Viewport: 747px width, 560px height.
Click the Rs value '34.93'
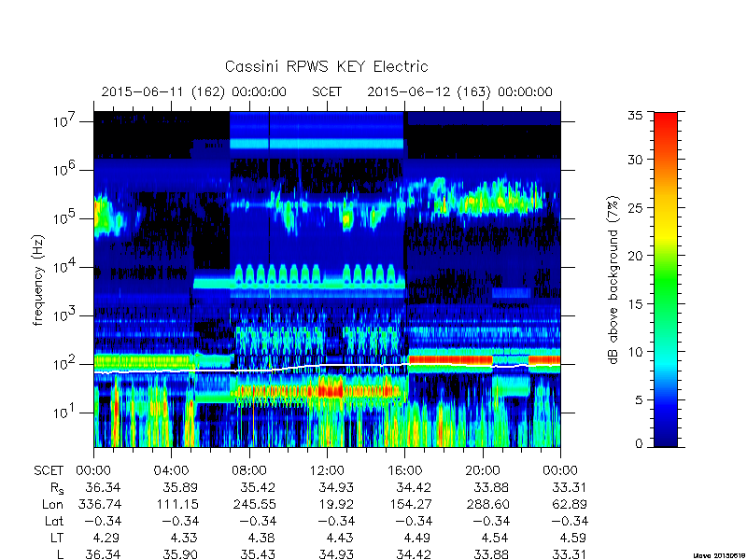tap(336, 487)
